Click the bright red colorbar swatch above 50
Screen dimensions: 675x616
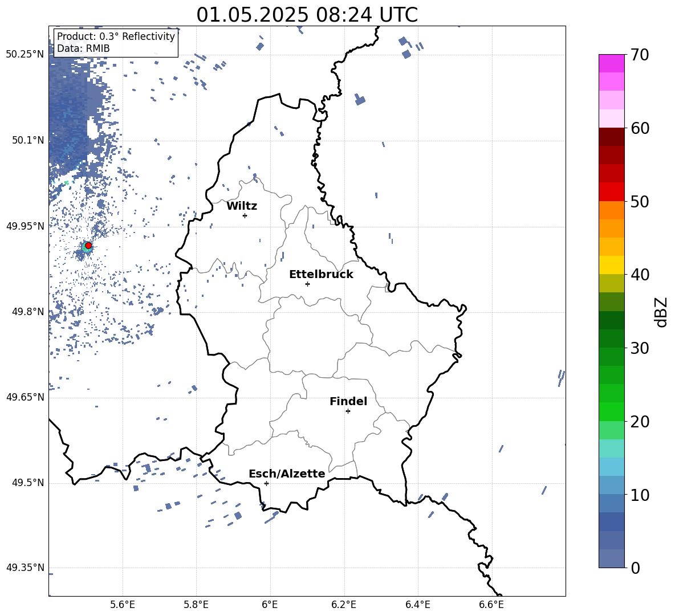(x=612, y=192)
